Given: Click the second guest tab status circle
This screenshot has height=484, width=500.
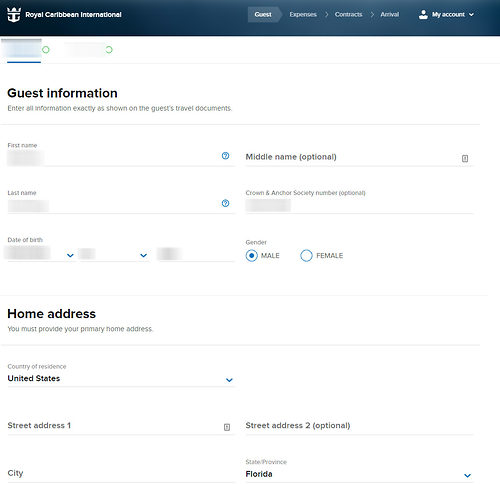Looking at the screenshot, I should (x=109, y=50).
